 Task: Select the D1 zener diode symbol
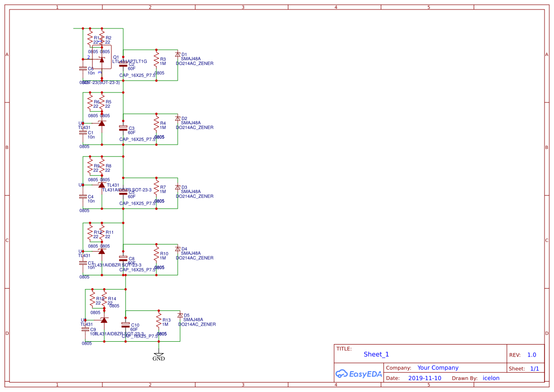click(x=178, y=55)
